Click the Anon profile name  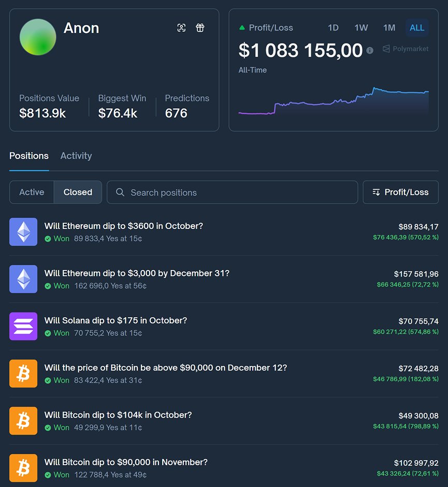[81, 28]
